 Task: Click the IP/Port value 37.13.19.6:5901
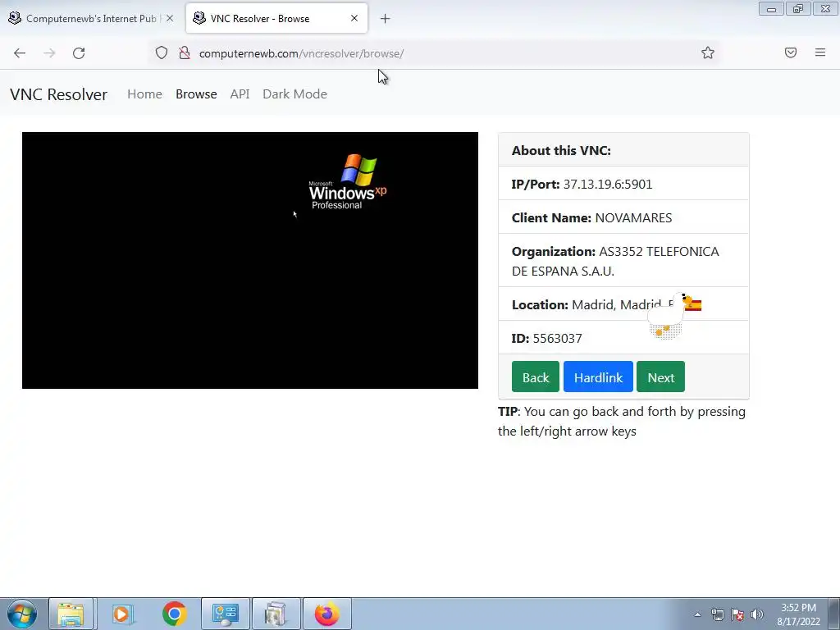point(608,185)
